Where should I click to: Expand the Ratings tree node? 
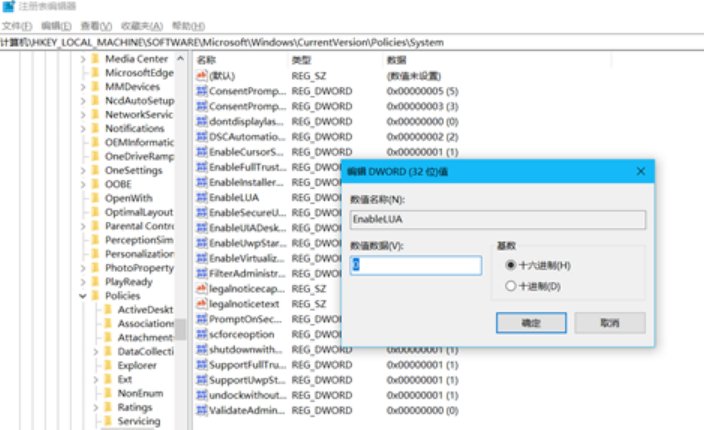(x=95, y=407)
